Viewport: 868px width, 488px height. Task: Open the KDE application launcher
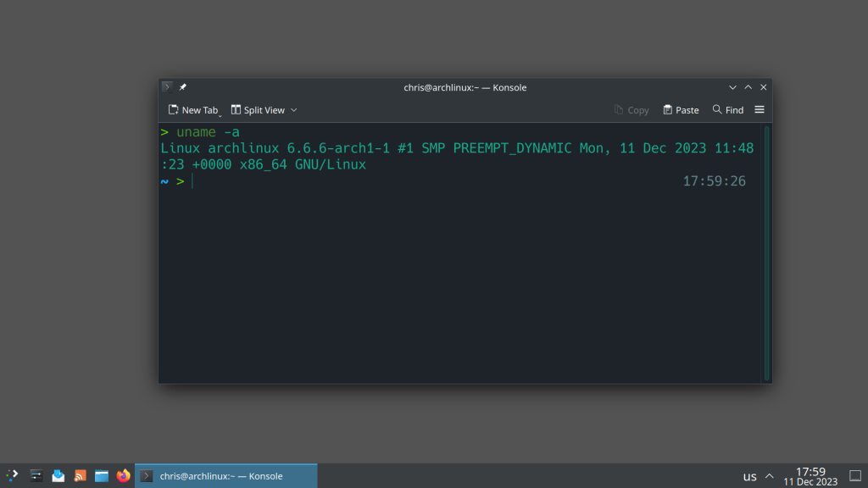[x=12, y=476]
